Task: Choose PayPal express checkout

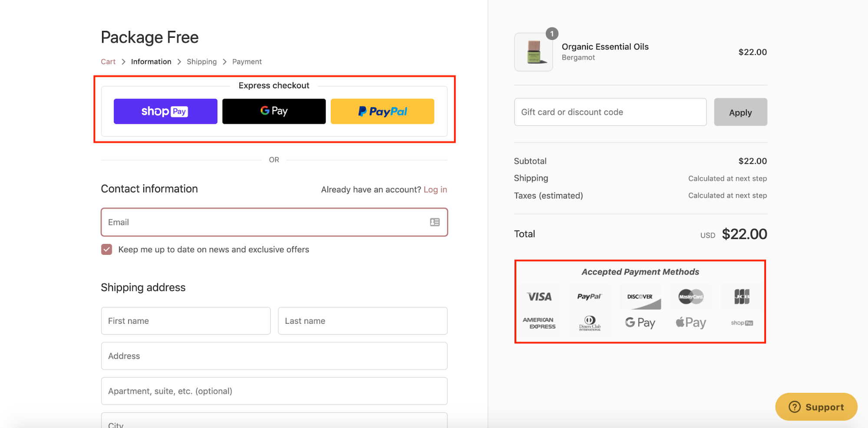Action: [x=382, y=111]
